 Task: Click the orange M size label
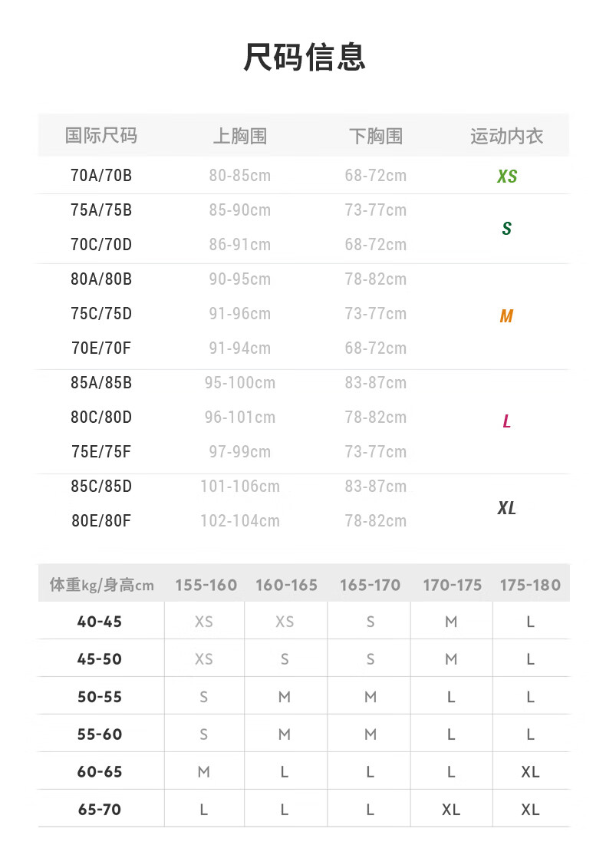(x=506, y=316)
